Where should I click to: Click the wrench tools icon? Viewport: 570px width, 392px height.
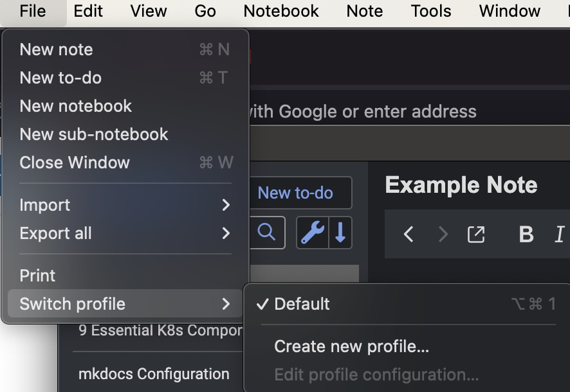point(312,233)
